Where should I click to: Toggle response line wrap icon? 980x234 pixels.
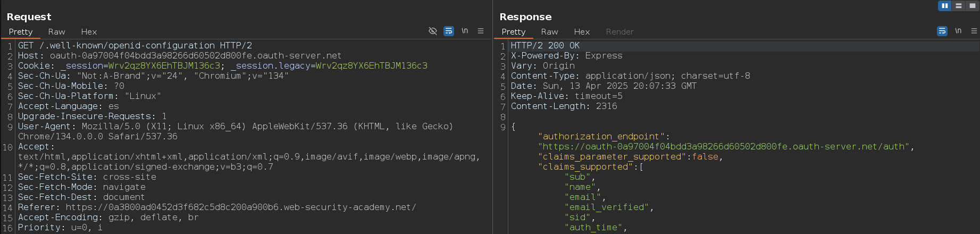pyautogui.click(x=942, y=31)
